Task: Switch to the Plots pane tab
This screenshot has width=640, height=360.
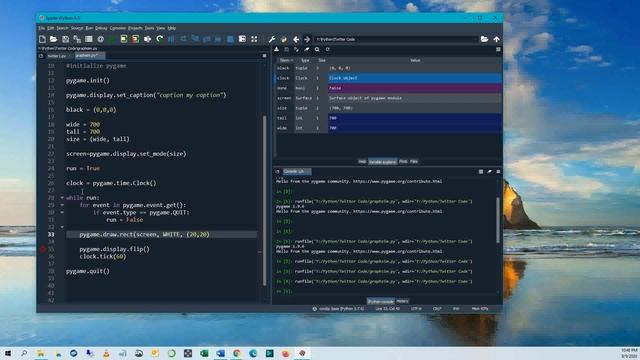Action: pos(403,162)
